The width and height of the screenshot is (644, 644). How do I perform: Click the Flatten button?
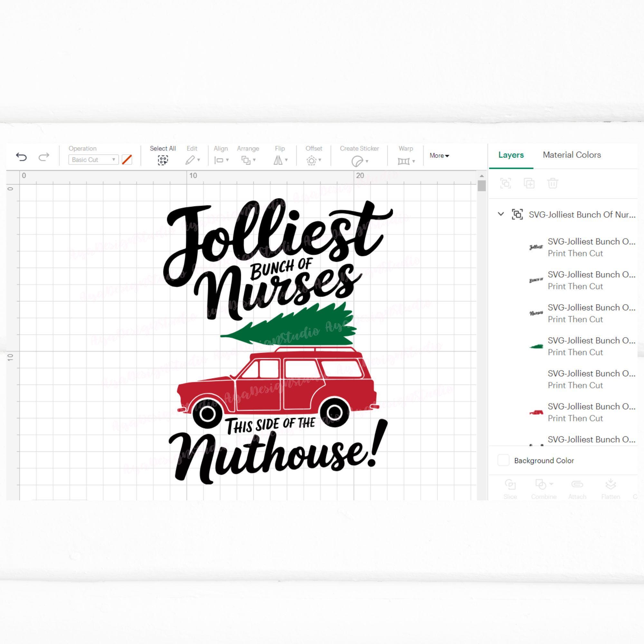click(x=610, y=489)
